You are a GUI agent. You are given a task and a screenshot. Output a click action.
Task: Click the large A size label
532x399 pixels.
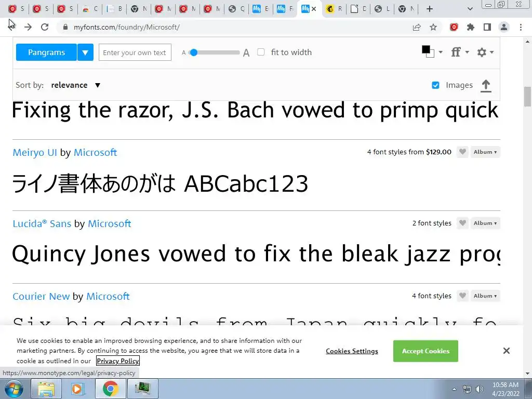click(x=246, y=52)
